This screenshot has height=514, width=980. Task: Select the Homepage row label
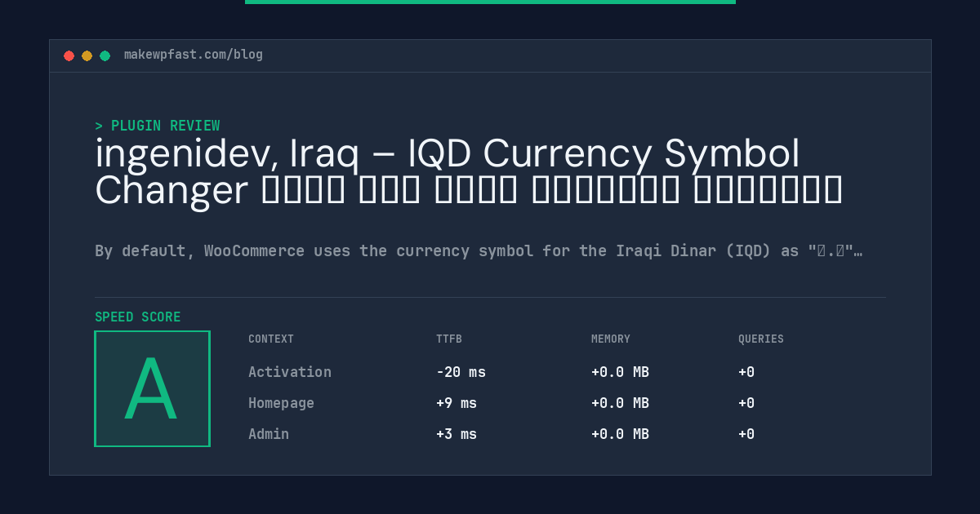(x=281, y=403)
